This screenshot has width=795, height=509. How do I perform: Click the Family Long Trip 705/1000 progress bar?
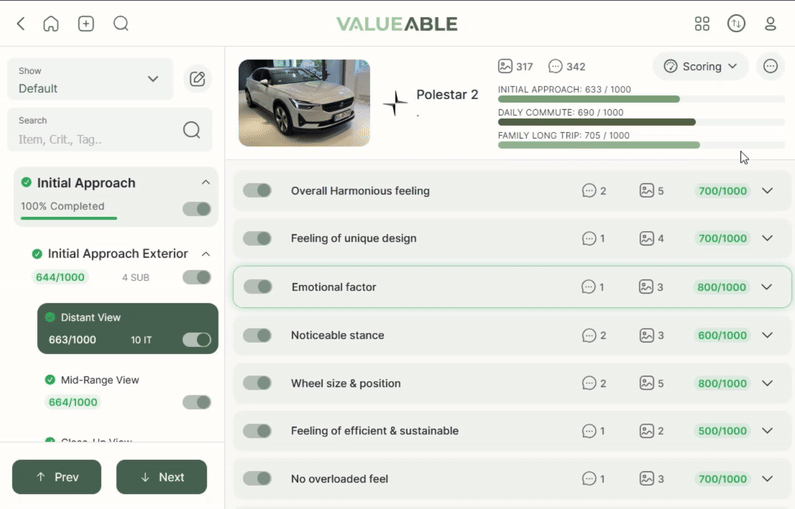point(641,145)
